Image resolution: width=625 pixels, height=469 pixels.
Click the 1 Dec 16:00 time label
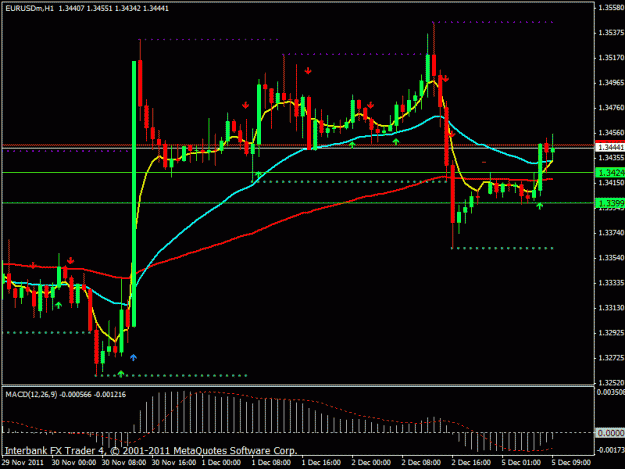click(321, 463)
